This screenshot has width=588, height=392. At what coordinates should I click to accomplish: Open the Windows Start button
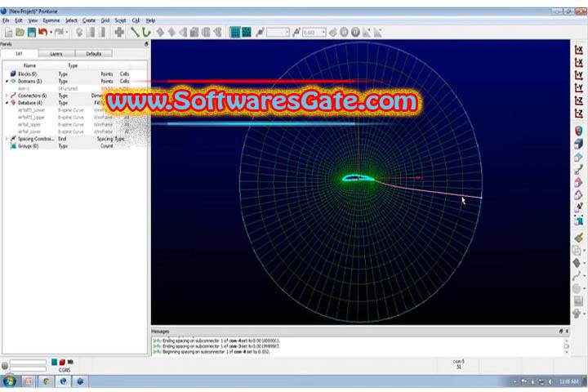pos(9,381)
